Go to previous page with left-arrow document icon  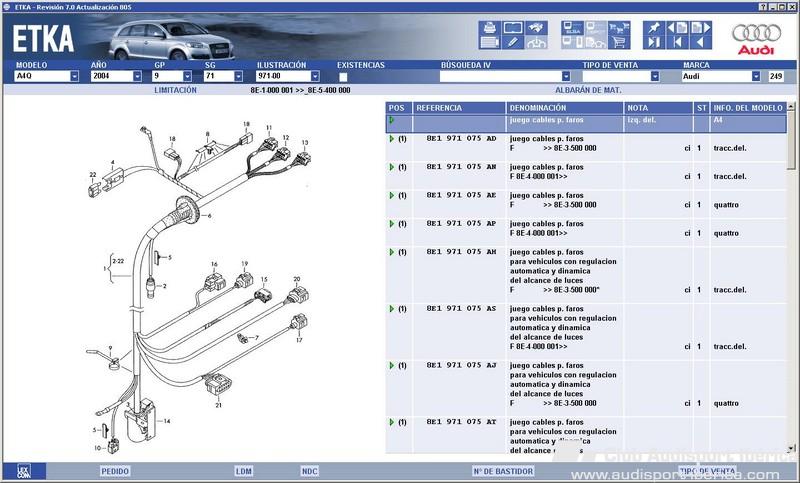tap(677, 28)
